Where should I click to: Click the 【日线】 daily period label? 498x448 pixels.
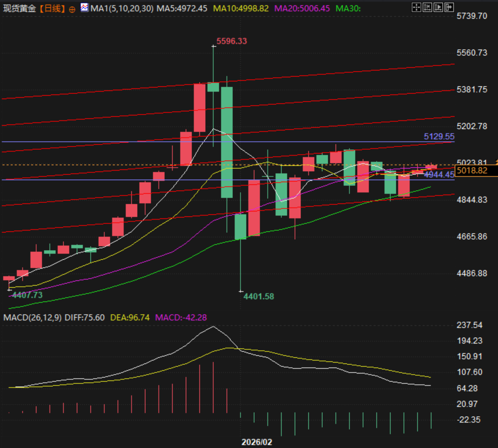[x=53, y=9]
